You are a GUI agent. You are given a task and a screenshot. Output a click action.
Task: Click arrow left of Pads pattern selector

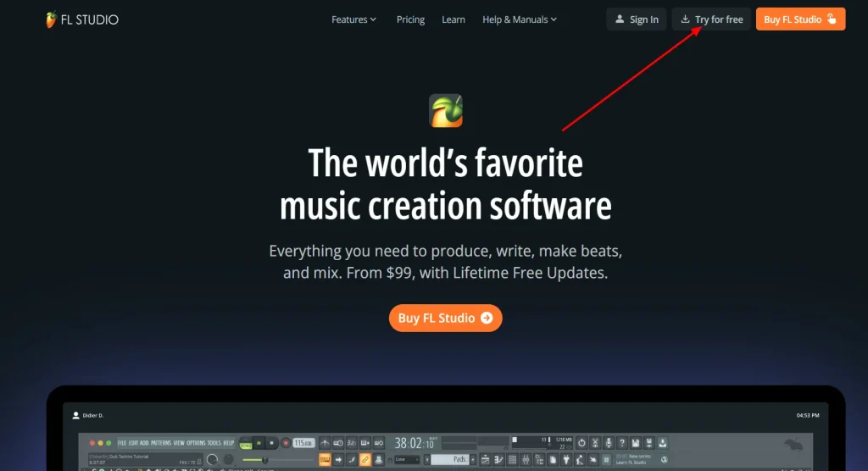tap(427, 459)
